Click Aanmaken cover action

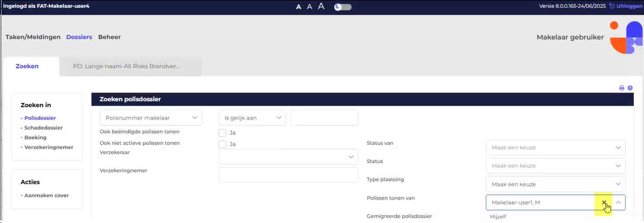46,195
